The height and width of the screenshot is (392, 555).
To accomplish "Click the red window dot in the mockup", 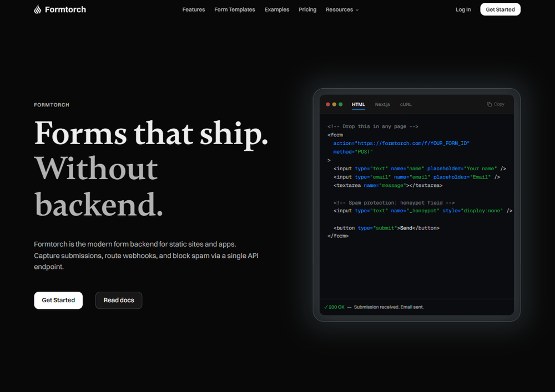I will click(327, 104).
